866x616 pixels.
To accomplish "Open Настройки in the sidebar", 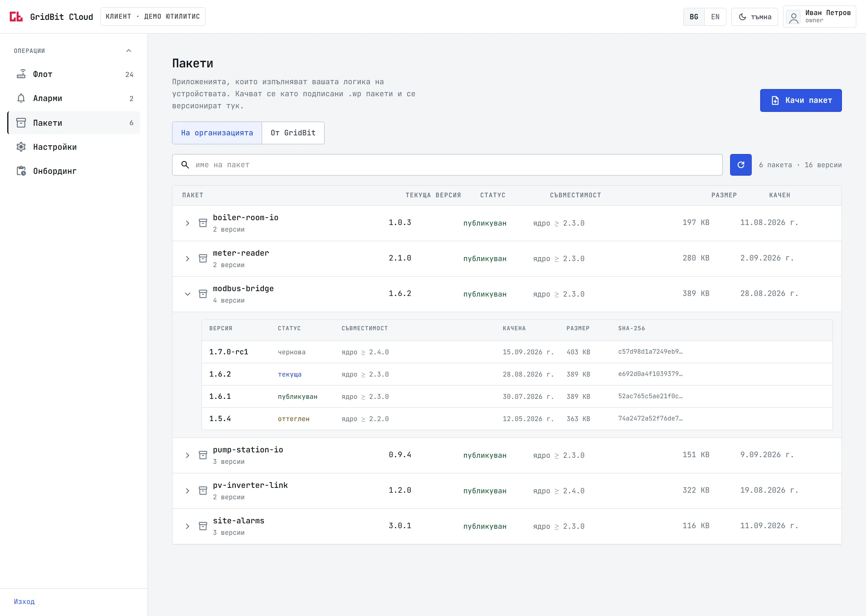I will pos(74,147).
